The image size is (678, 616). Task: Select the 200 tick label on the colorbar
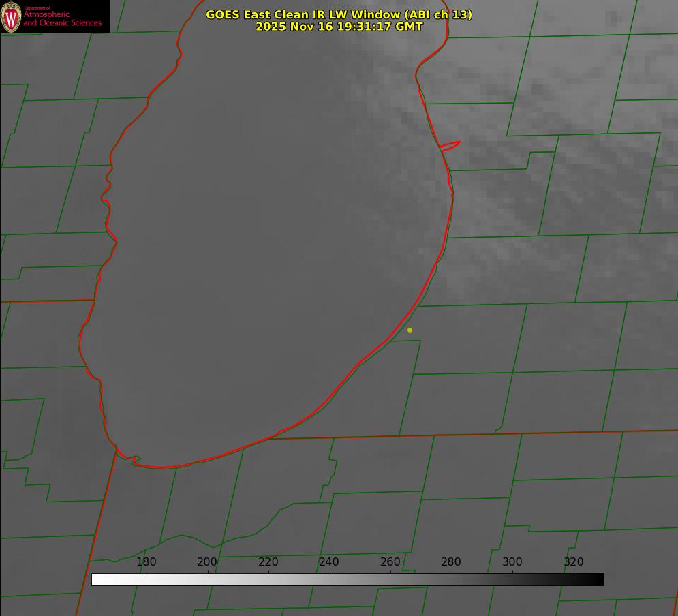pos(207,561)
